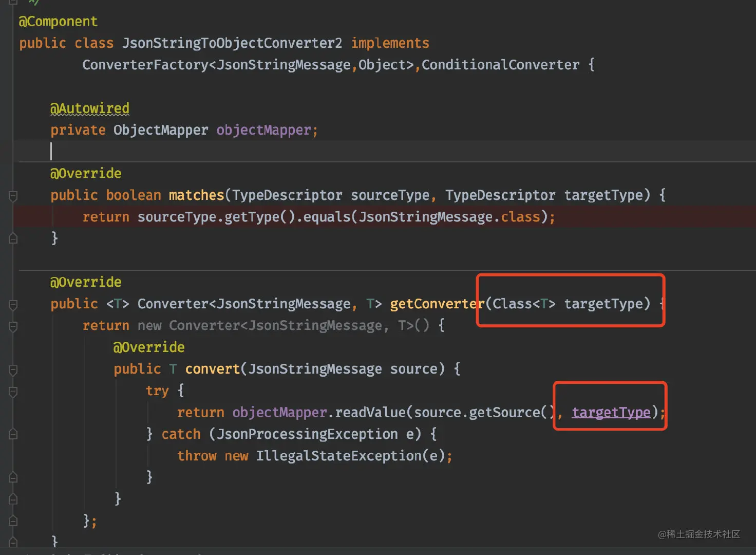Click the throw keyword
The height and width of the screenshot is (555, 756).
pyautogui.click(x=197, y=456)
